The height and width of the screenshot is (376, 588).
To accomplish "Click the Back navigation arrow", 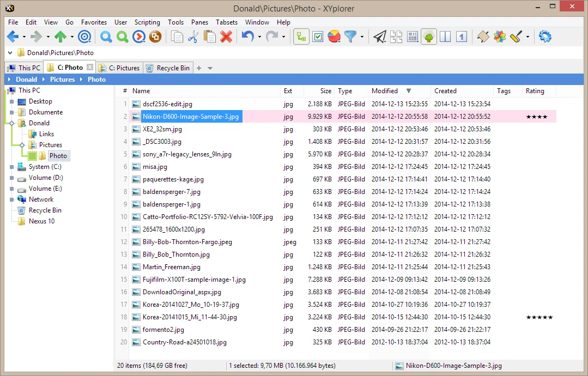I will tap(11, 37).
